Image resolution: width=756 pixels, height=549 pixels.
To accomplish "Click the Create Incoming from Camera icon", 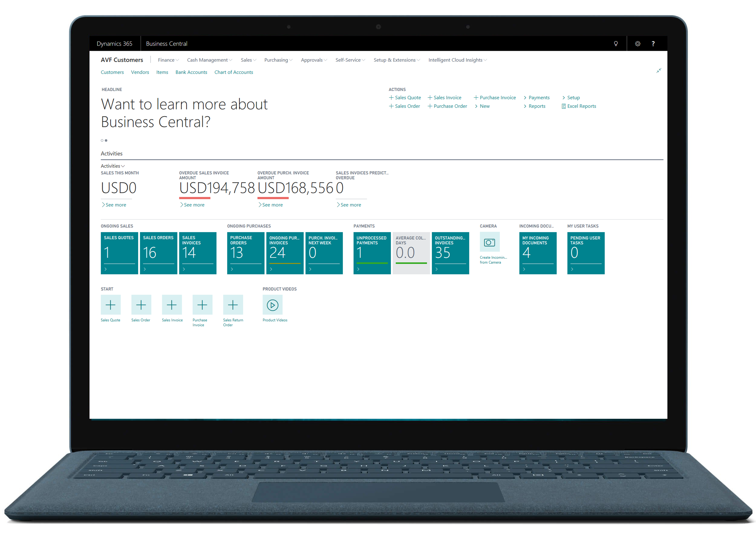I will coord(490,242).
